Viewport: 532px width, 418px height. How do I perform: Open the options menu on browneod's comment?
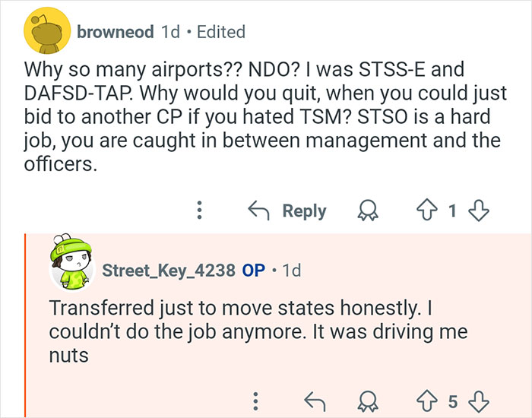pos(199,211)
